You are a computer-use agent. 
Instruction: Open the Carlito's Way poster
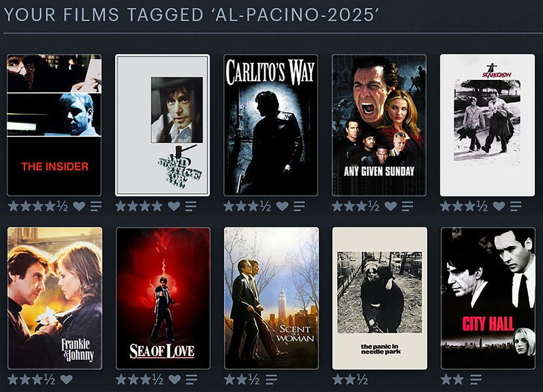(271, 125)
